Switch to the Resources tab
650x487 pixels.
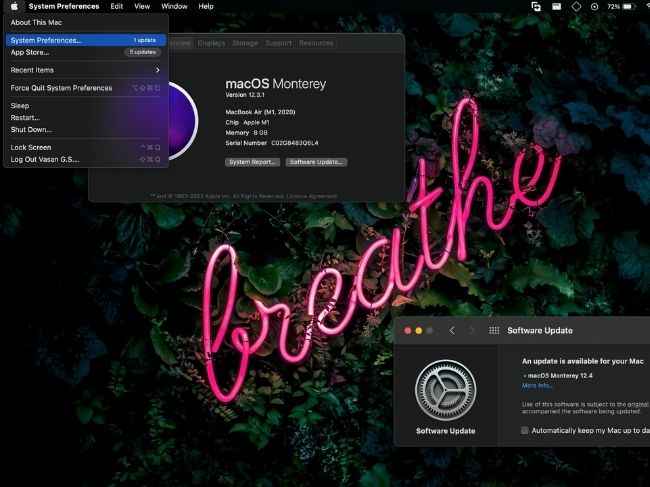(x=316, y=43)
